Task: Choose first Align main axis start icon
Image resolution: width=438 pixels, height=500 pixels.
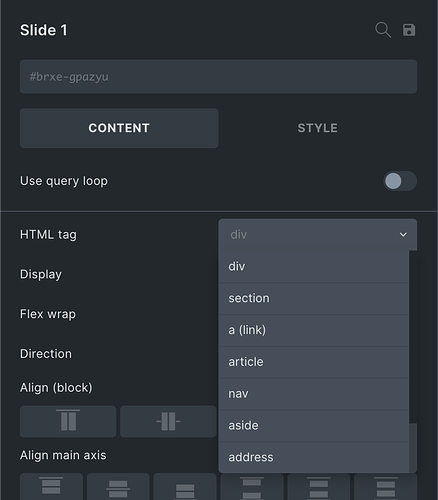Action: click(51, 487)
